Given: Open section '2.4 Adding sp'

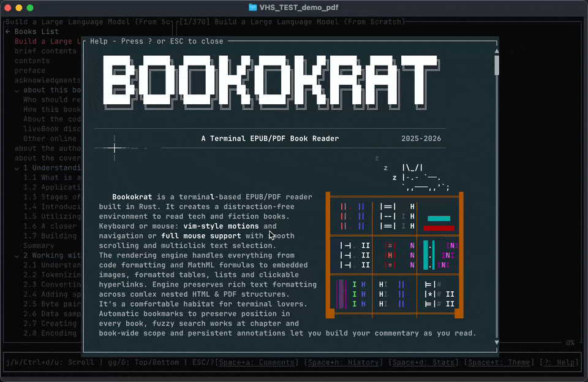Looking at the screenshot, I should tap(52, 295).
